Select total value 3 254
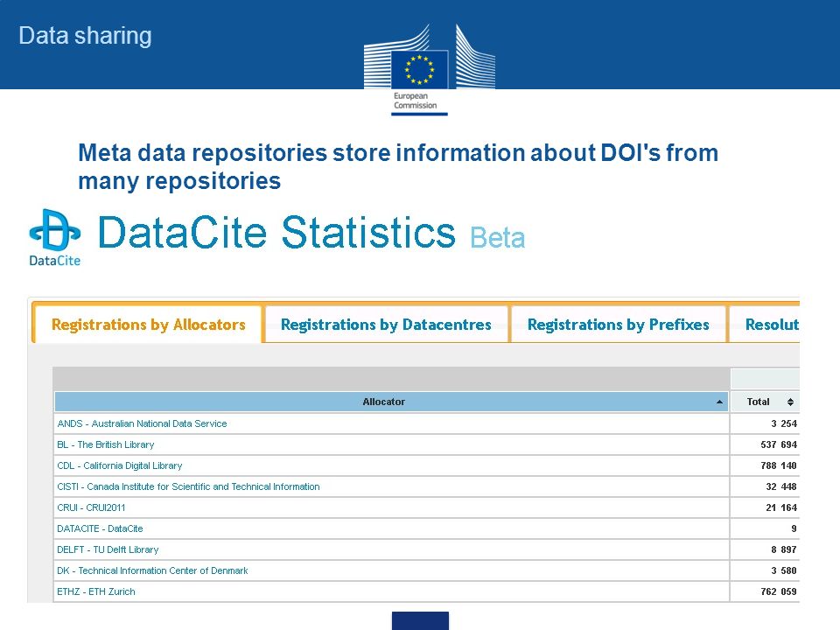840x630 pixels. (784, 423)
